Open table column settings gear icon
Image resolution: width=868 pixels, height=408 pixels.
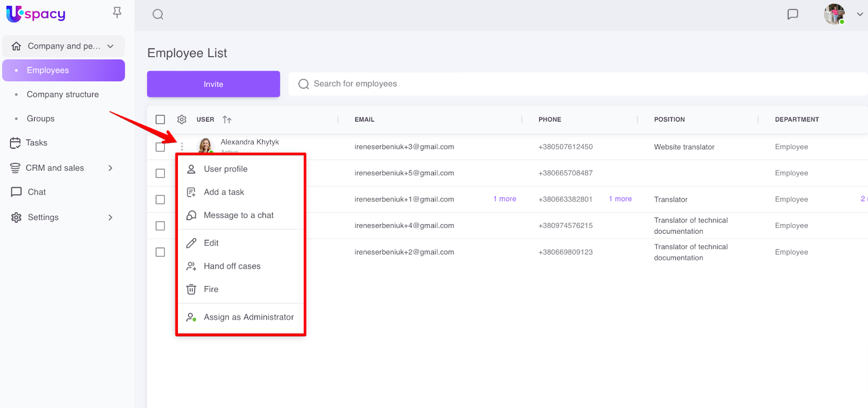click(x=182, y=119)
